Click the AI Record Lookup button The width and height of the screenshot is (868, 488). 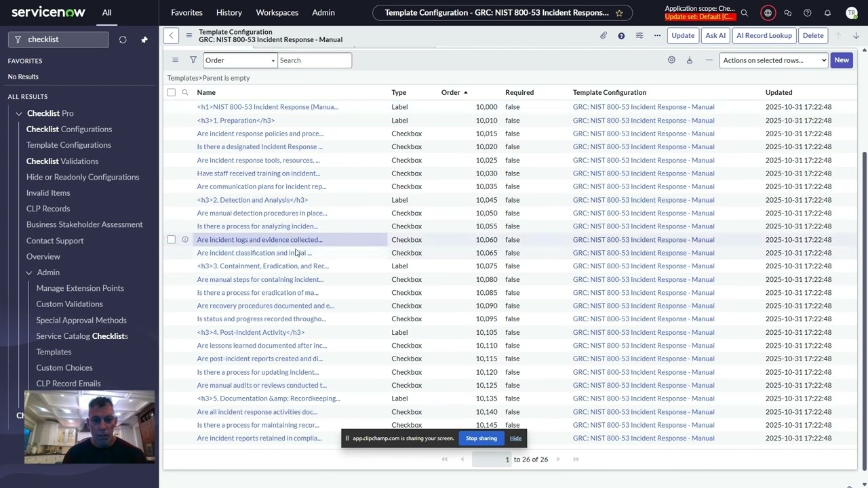pyautogui.click(x=764, y=35)
